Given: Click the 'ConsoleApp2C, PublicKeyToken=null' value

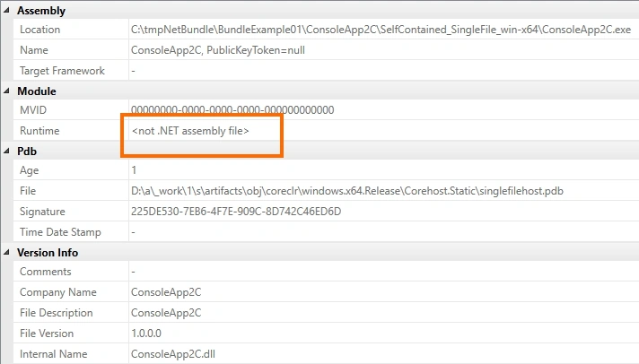Looking at the screenshot, I should (x=217, y=50).
